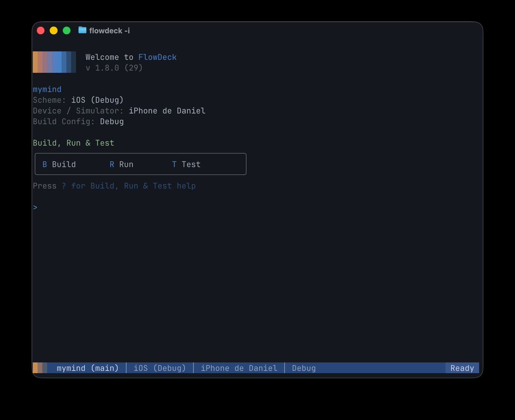
Task: Click the blue R shortcut key indicator
Action: (112, 164)
